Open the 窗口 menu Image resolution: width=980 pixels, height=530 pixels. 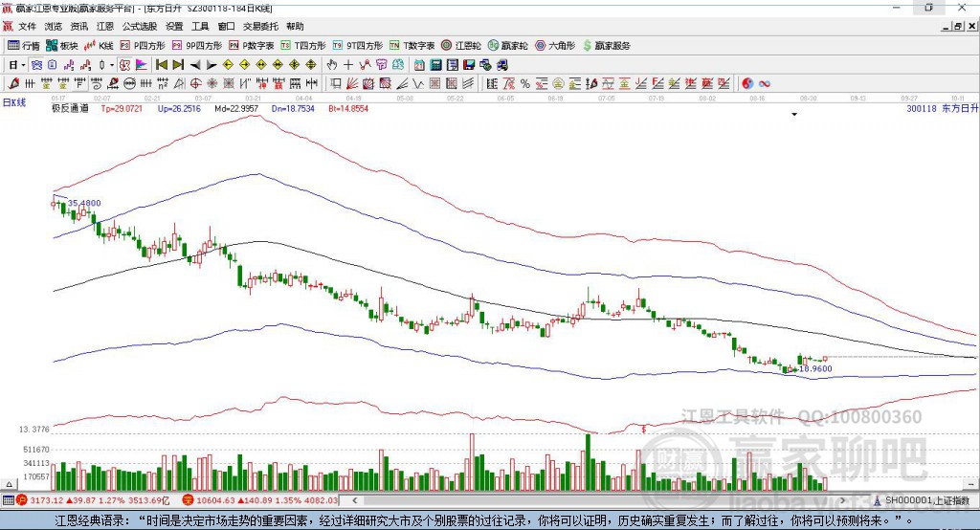click(226, 26)
